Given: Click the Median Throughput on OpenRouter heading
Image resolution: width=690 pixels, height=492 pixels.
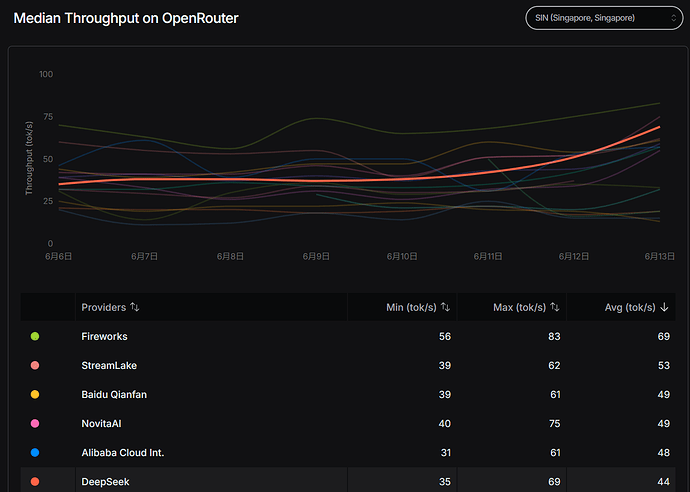Looking at the screenshot, I should pos(126,18).
